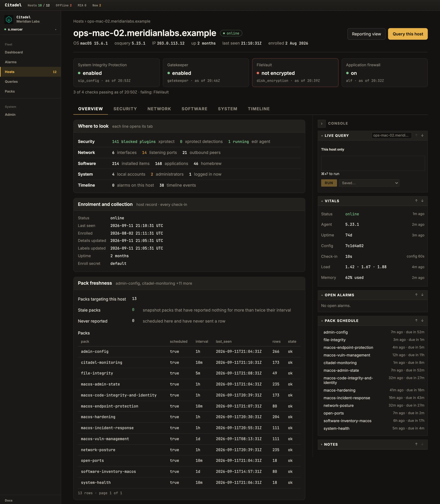
Task: Move Open Alarms panel up with arrow
Action: coord(416,295)
